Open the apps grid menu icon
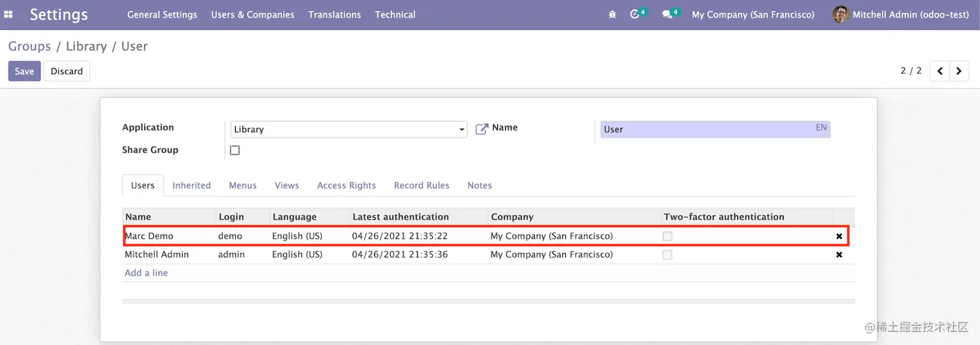980x345 pixels. point(8,14)
